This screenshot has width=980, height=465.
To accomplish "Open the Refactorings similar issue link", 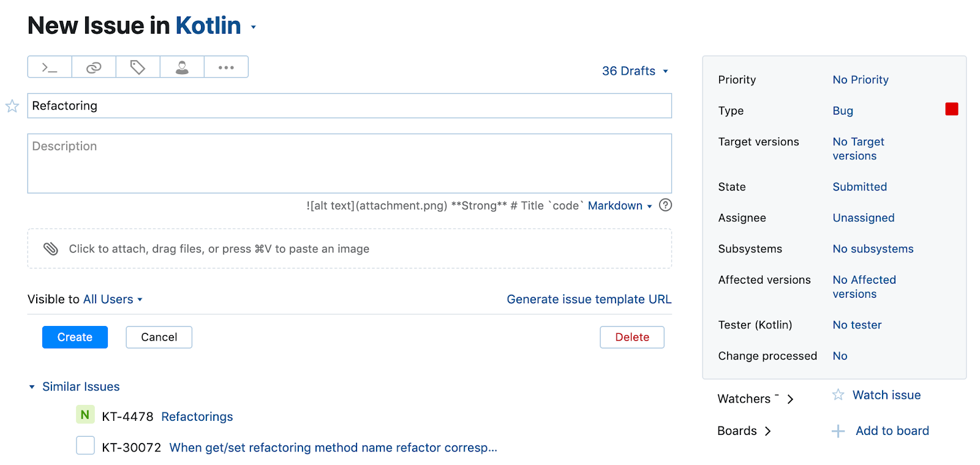I will [197, 417].
